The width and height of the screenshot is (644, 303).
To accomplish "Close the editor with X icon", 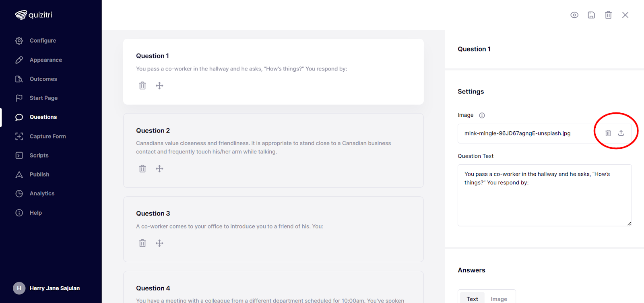I will [x=625, y=15].
